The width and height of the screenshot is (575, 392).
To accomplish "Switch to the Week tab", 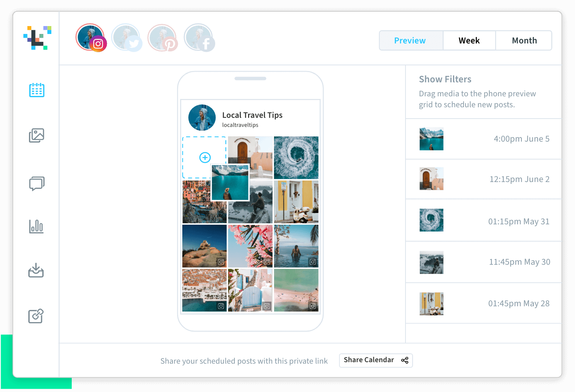I will tap(469, 40).
